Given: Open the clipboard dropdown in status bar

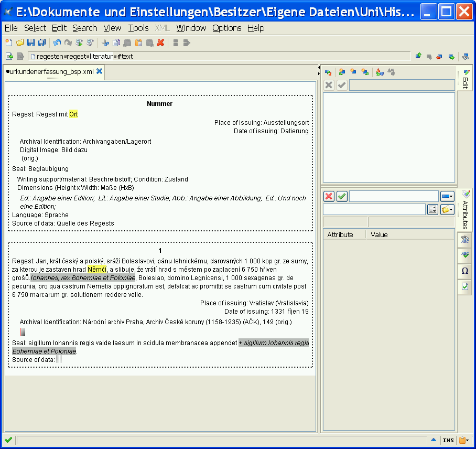Looking at the screenshot, I should point(464,440).
